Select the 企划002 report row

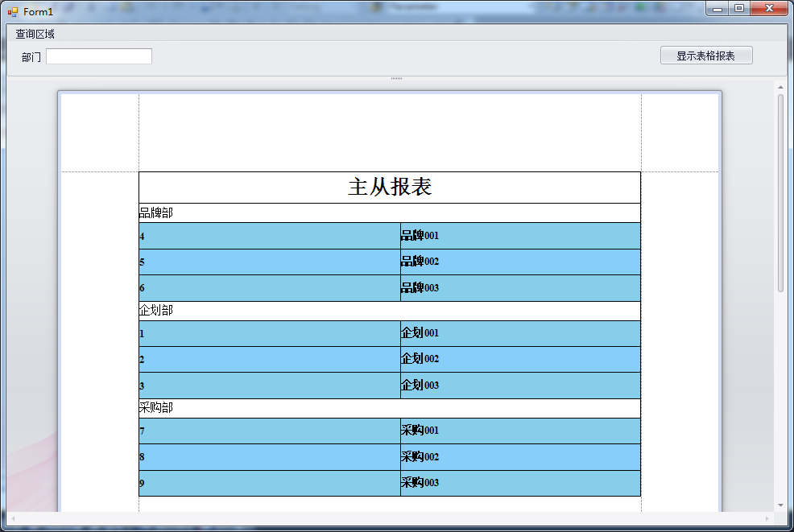coord(519,359)
